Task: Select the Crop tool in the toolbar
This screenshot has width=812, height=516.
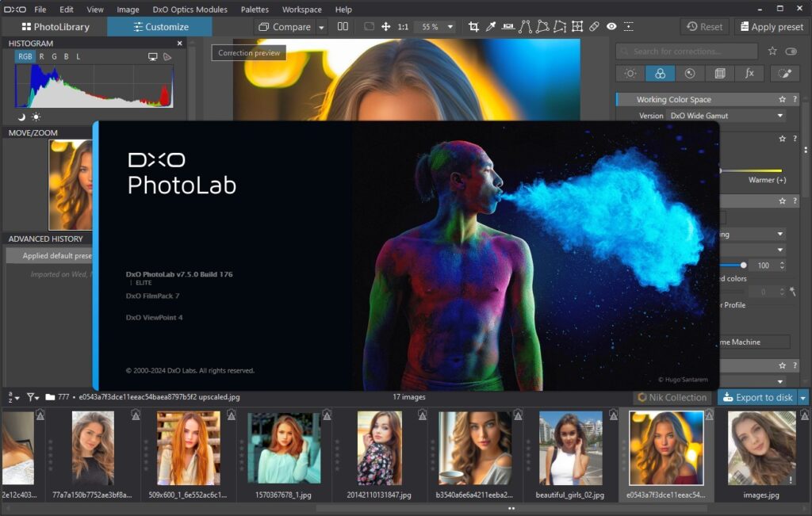Action: (x=473, y=27)
